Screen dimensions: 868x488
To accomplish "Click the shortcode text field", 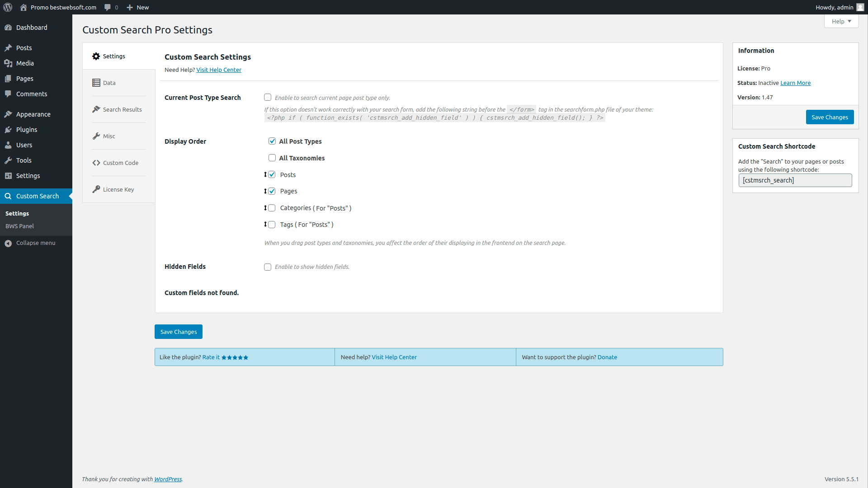I will tap(795, 180).
